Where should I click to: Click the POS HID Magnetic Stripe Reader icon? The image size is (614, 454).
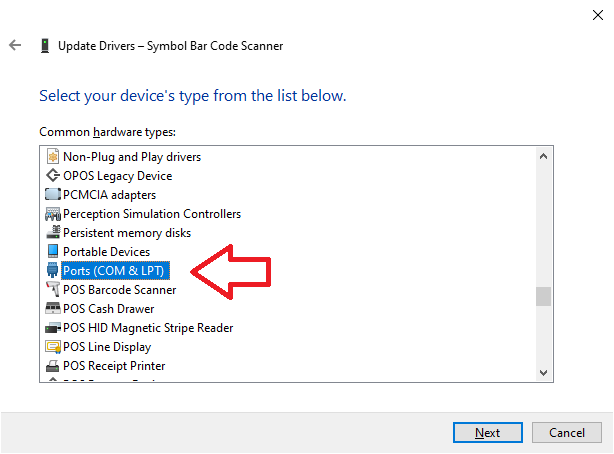coord(53,327)
